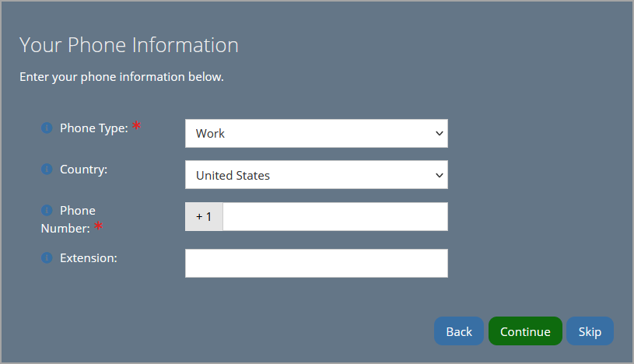The width and height of the screenshot is (634, 364).
Task: Click the Phone Type label text
Action: click(94, 128)
